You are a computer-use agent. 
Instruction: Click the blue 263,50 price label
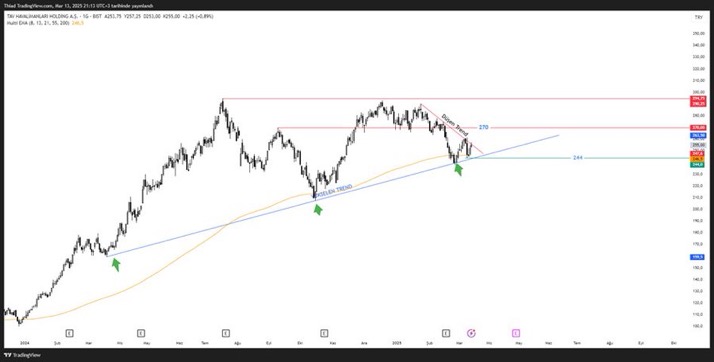[x=698, y=135]
